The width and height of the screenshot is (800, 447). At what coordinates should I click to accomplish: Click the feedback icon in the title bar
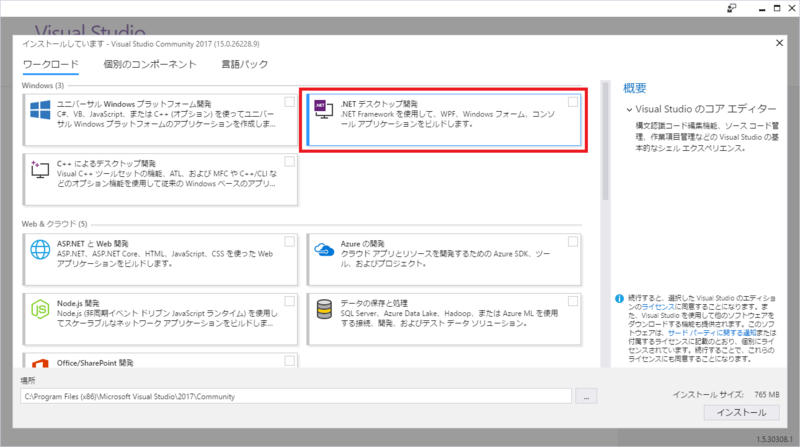[x=732, y=8]
